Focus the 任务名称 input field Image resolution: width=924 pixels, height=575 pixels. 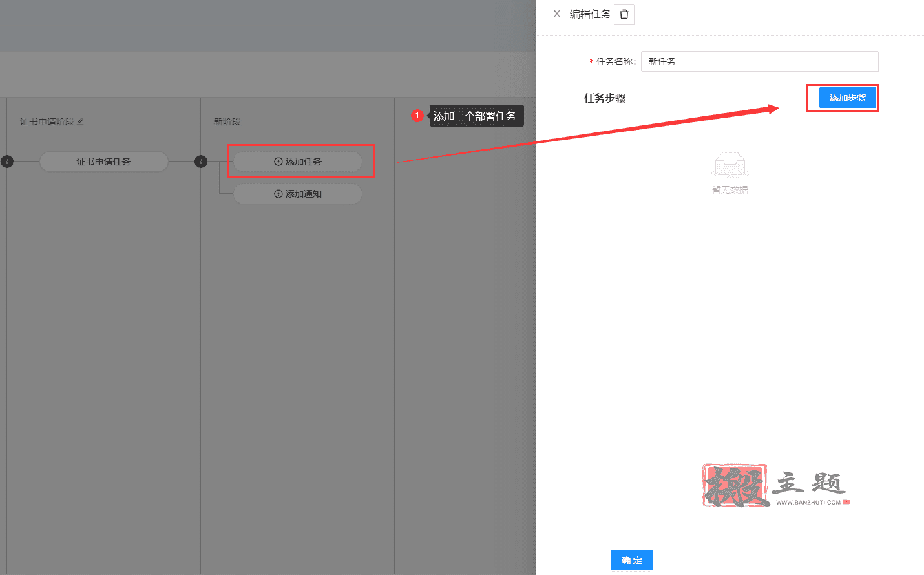coord(759,61)
